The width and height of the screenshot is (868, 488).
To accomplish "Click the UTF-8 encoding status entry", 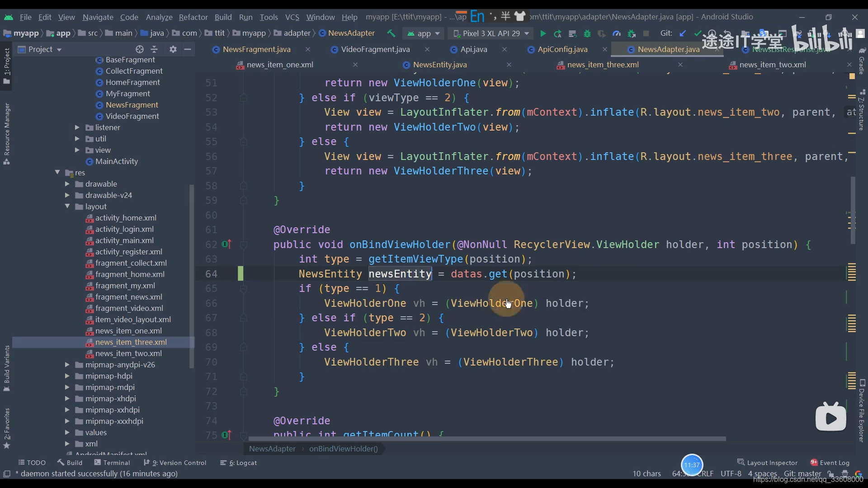I will click(731, 474).
